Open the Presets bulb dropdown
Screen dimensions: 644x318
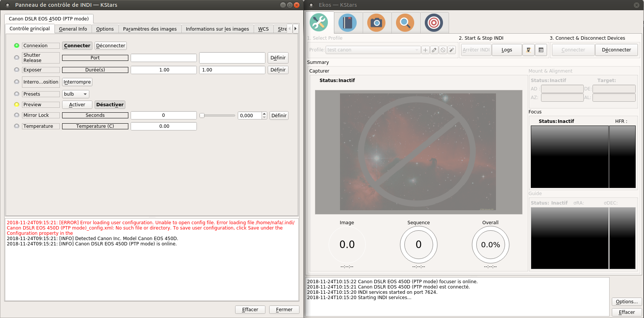76,94
